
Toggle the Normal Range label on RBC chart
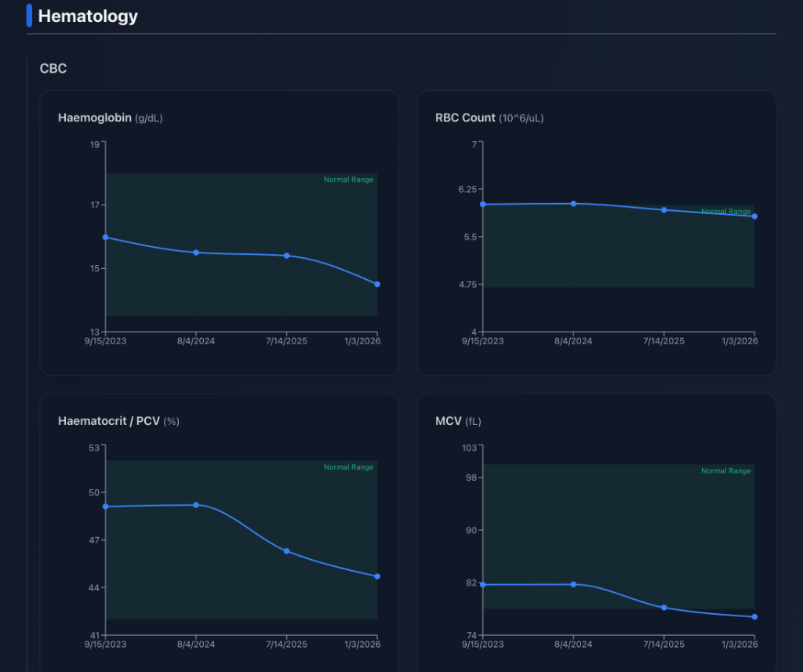tap(725, 211)
